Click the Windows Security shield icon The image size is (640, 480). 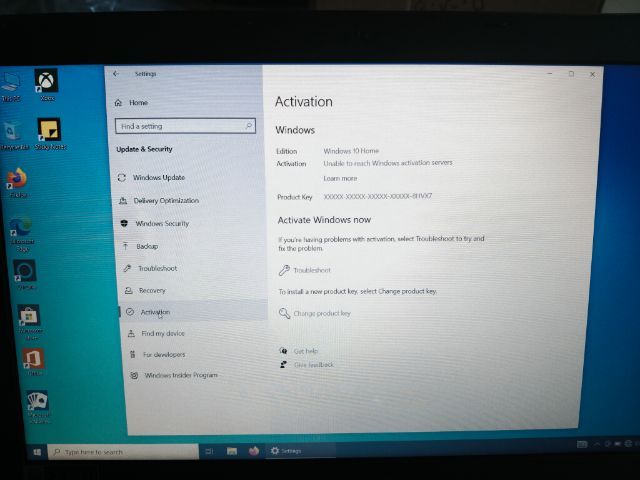[x=124, y=223]
